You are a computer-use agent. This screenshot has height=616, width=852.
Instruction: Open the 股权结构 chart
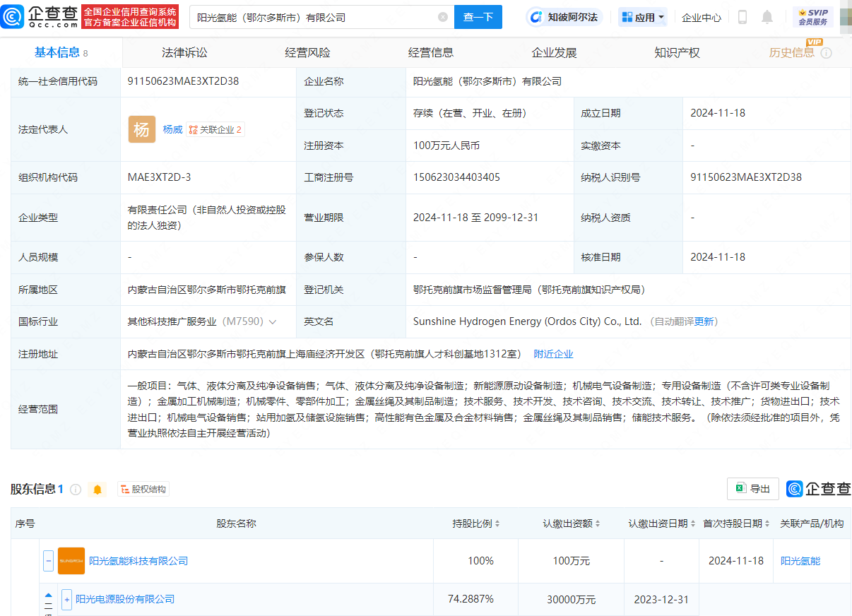tap(143, 490)
